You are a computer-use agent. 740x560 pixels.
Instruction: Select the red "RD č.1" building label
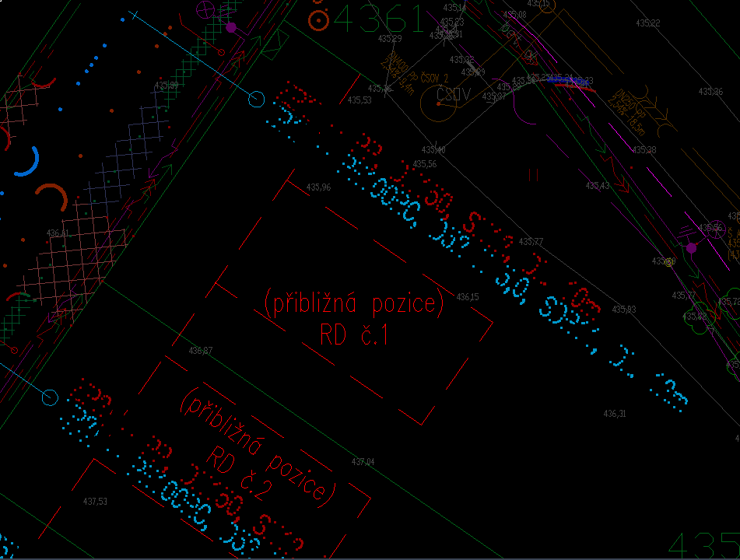(x=353, y=334)
